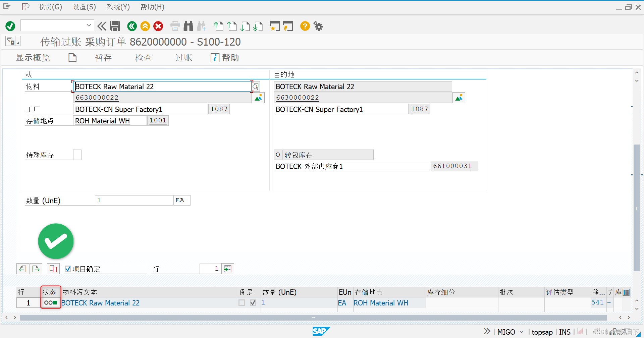Click source material 6630000022 picture icon
The image size is (644, 338).
tap(258, 98)
